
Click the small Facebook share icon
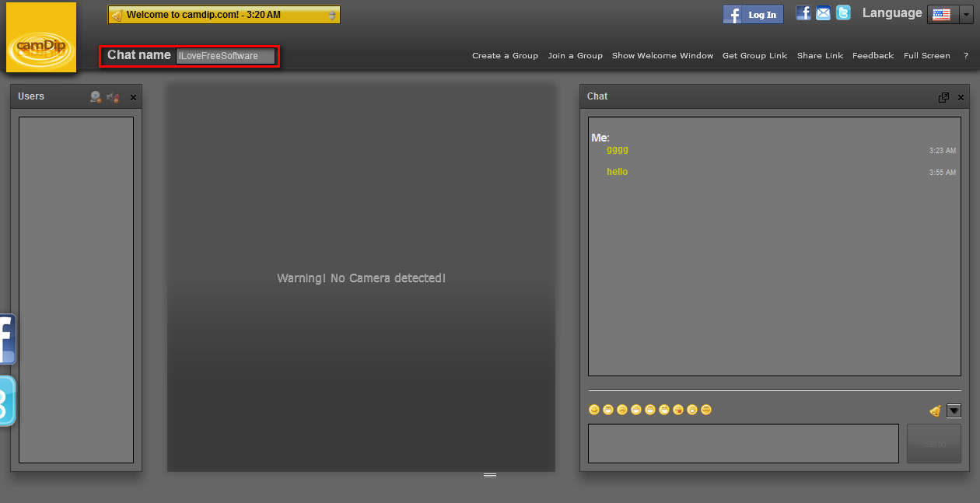coord(803,13)
